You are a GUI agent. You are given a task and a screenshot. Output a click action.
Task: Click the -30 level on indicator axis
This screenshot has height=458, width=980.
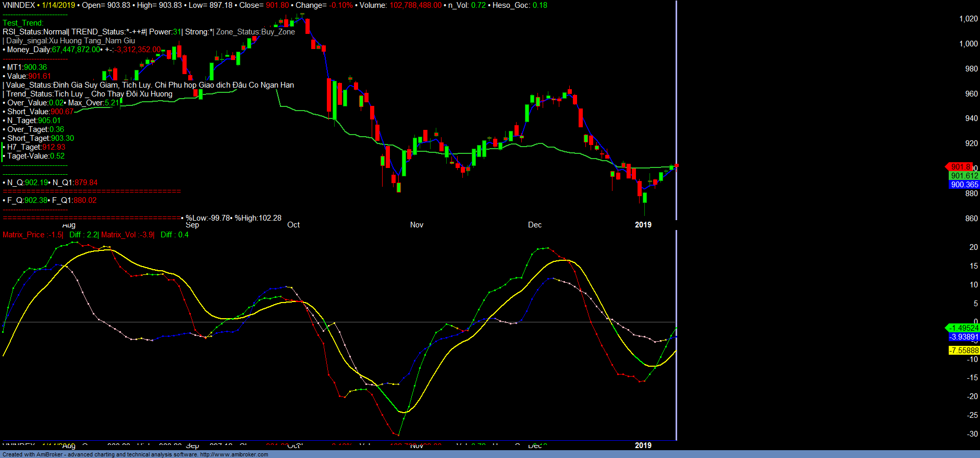(972, 434)
